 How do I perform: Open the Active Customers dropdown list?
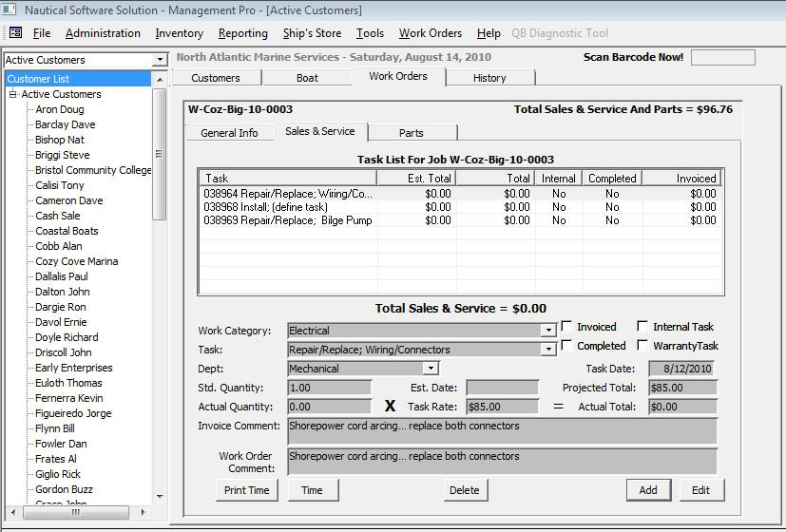(x=160, y=60)
